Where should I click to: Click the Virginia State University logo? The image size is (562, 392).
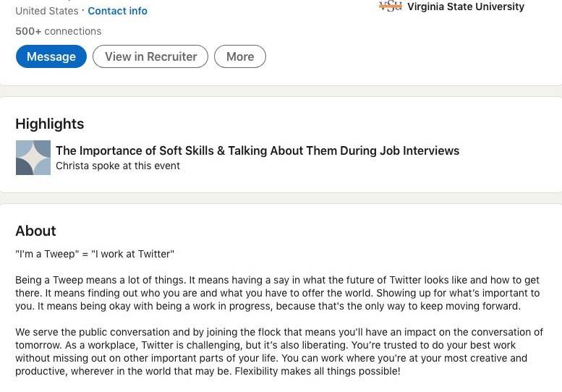click(x=390, y=7)
